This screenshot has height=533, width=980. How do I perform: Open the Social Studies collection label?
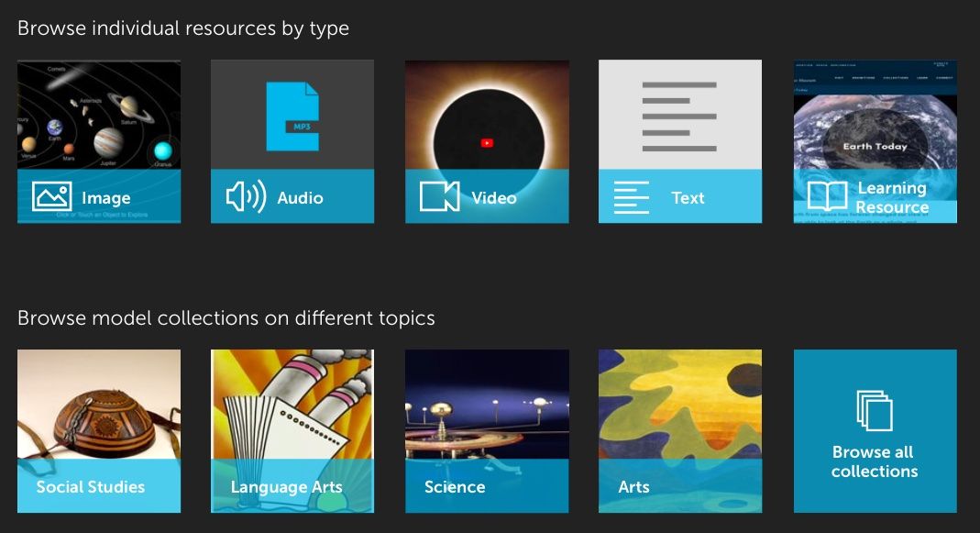point(91,487)
